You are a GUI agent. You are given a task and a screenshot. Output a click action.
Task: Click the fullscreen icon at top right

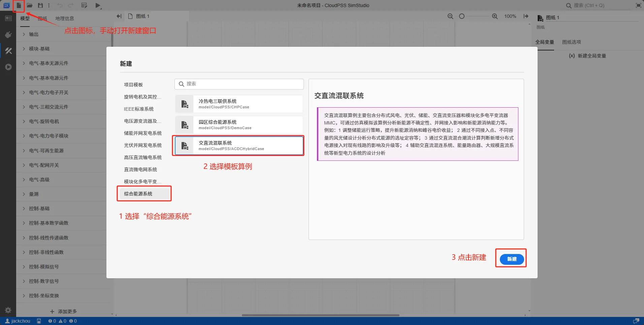[638, 5]
